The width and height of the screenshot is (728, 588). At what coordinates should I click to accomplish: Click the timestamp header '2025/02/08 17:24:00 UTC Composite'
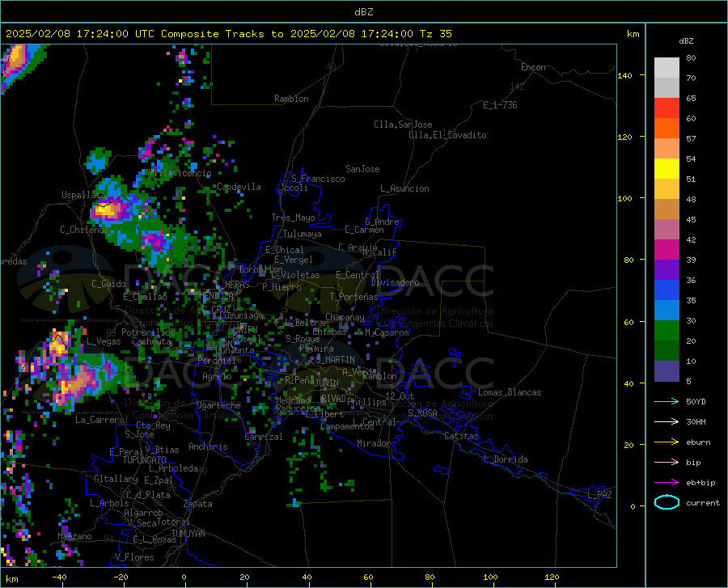(x=112, y=34)
